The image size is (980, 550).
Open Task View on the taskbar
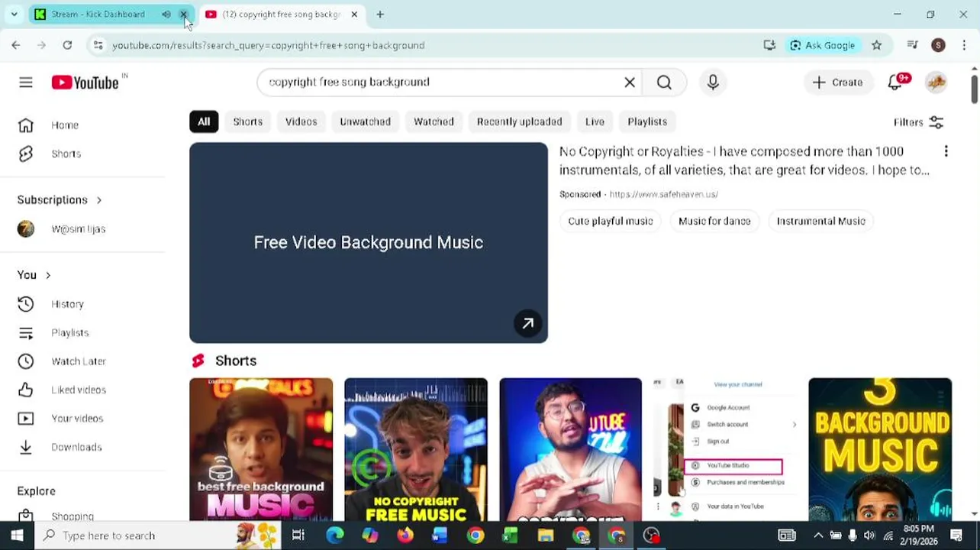click(x=298, y=535)
